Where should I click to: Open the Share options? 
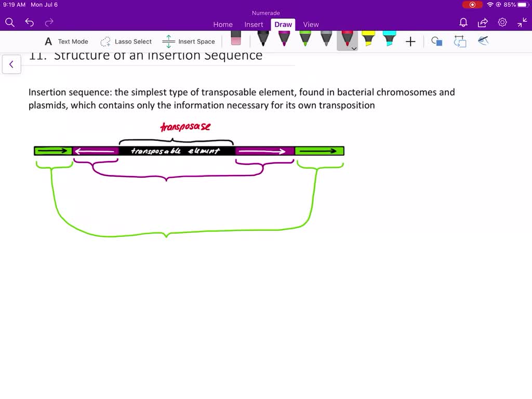482,23
